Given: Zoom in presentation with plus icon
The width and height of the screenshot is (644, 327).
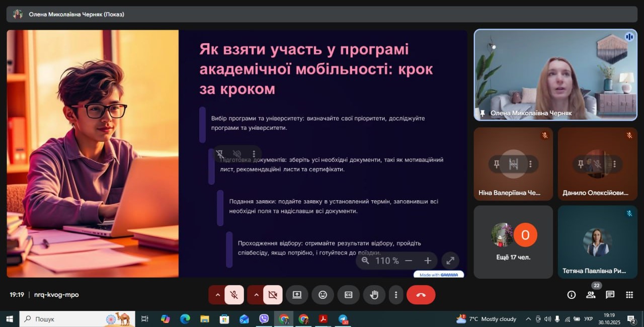Looking at the screenshot, I should click(x=428, y=261).
